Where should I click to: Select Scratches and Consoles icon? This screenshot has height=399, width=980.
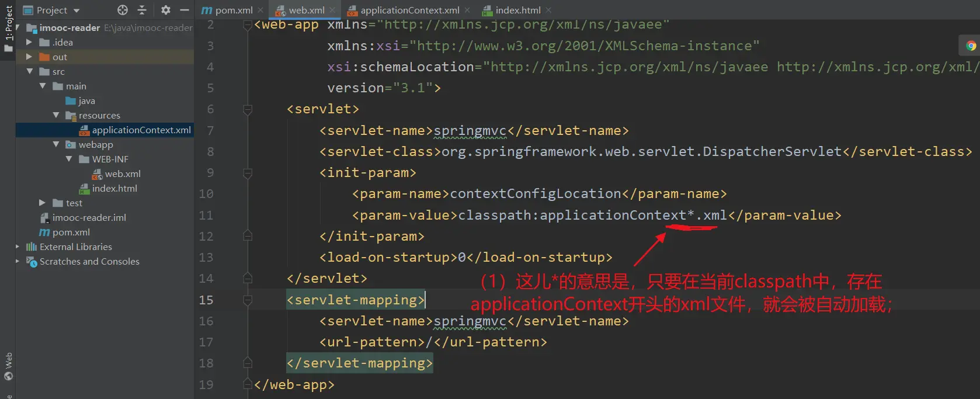tap(32, 261)
